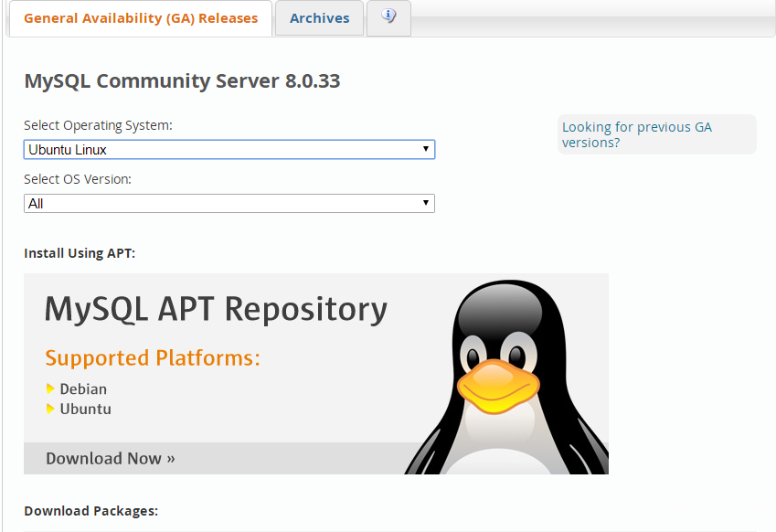The image size is (776, 532).
Task: Select General Availability (GA) Releases tab
Action: [x=141, y=17]
